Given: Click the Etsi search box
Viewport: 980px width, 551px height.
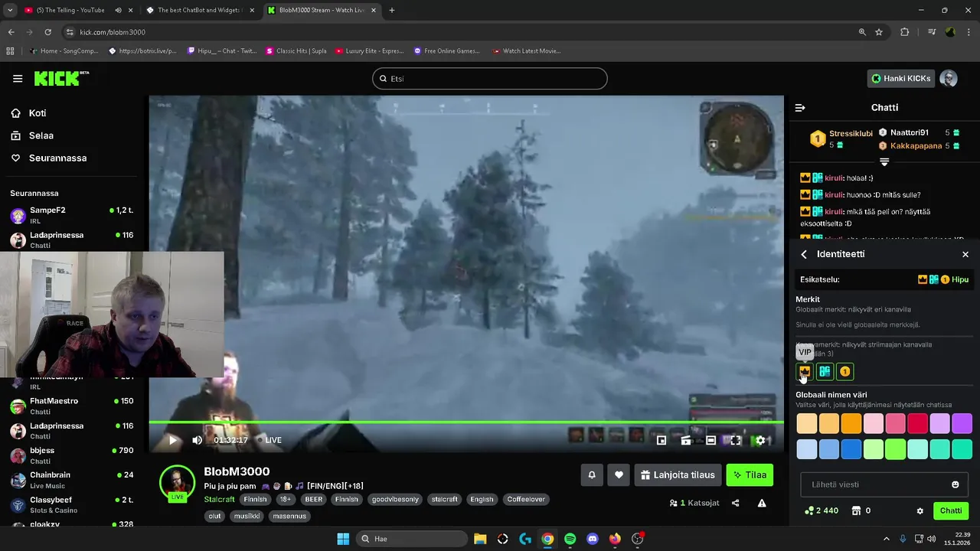Looking at the screenshot, I should click(x=490, y=79).
